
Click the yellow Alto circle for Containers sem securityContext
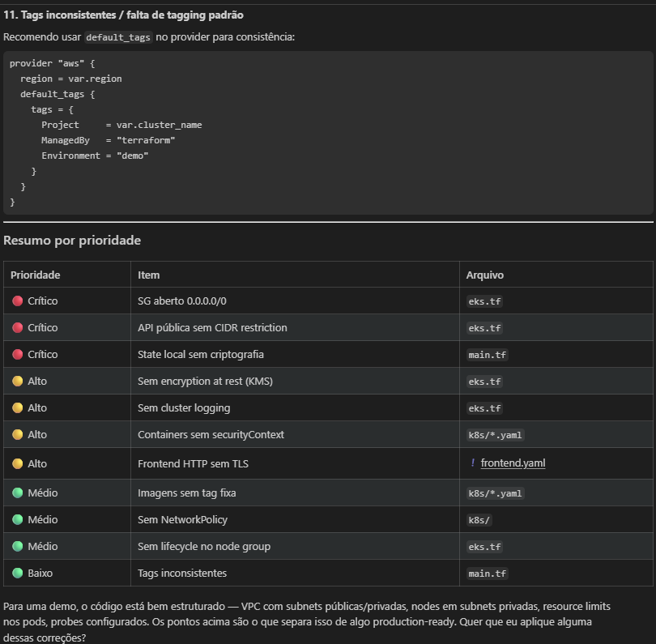click(18, 435)
